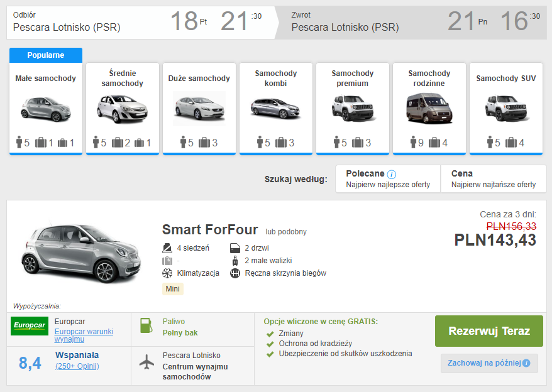Image resolution: width=552 pixels, height=392 pixels.
Task: Save offer with Zachowaj na później
Action: 489,363
